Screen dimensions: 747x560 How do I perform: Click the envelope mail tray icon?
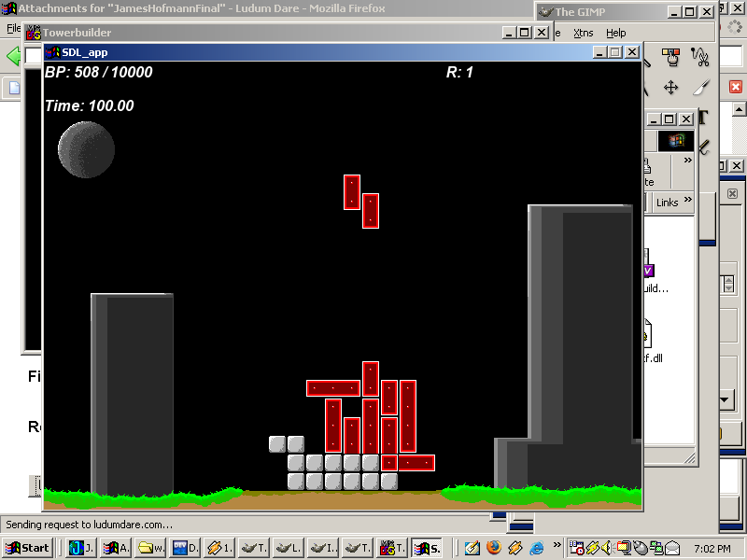(672, 548)
